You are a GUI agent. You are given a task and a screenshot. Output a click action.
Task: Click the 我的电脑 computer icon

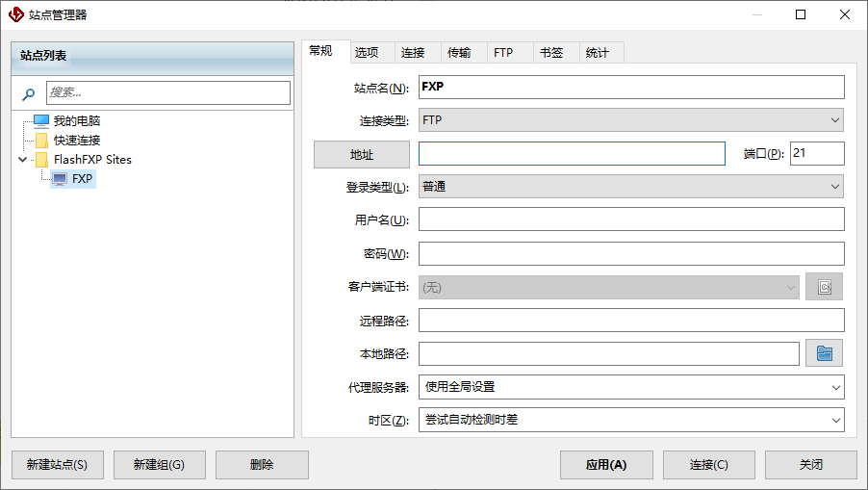pos(40,121)
